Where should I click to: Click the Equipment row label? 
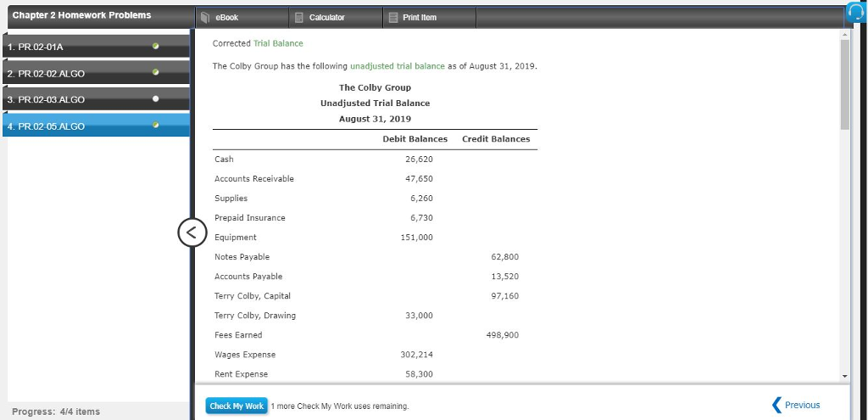tap(236, 238)
